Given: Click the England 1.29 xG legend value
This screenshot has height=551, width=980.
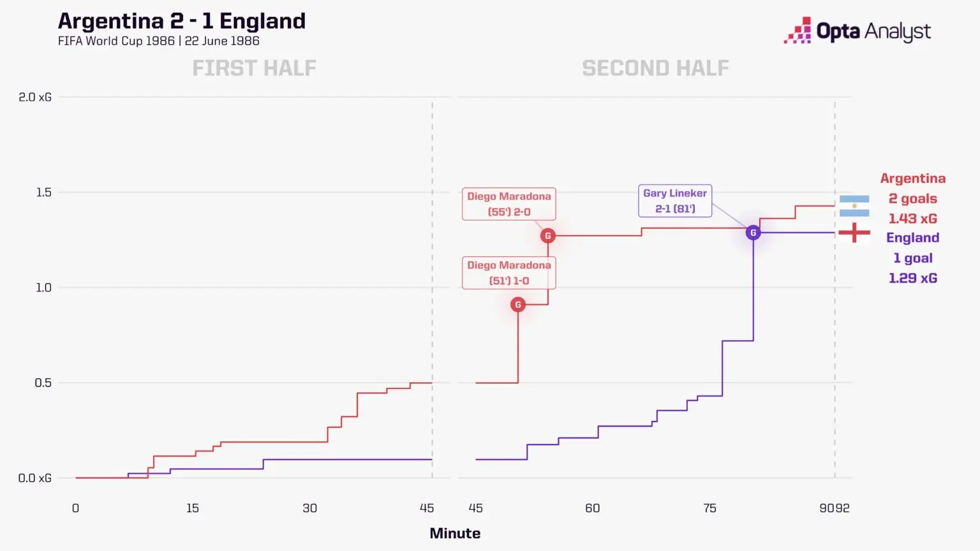Looking at the screenshot, I should tap(913, 278).
